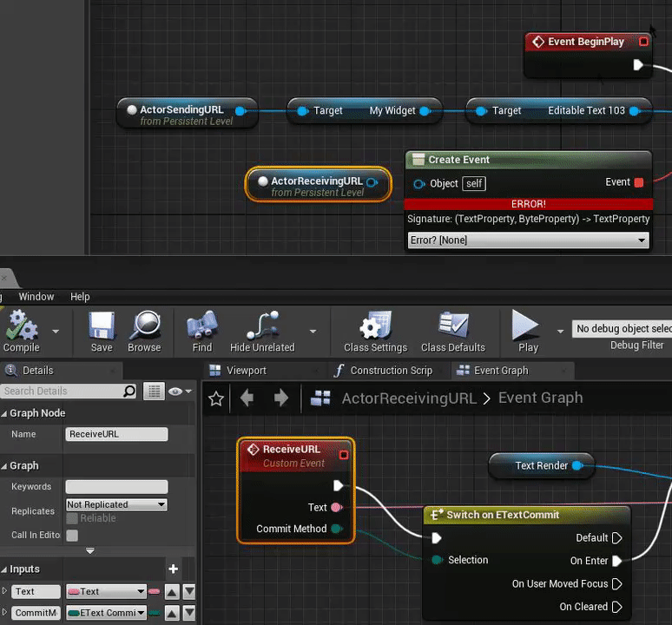The height and width of the screenshot is (625, 672).
Task: Open Class Settings
Action: [375, 331]
